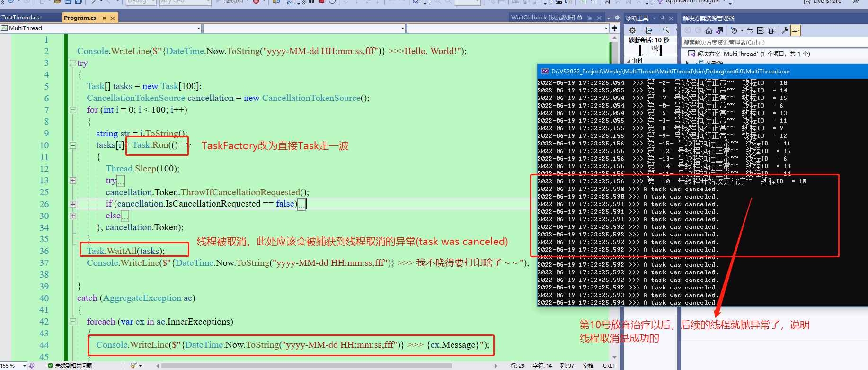Zoom in on the diagnostic timeline
Viewport: 868px width, 370px height.
pos(666,30)
